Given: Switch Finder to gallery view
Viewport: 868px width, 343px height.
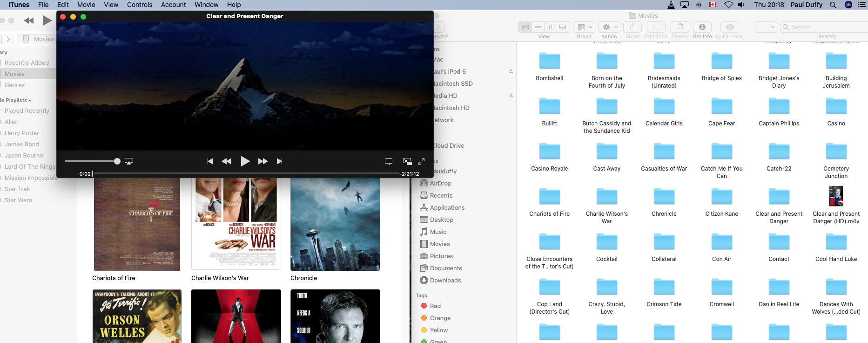Looking at the screenshot, I should (563, 27).
